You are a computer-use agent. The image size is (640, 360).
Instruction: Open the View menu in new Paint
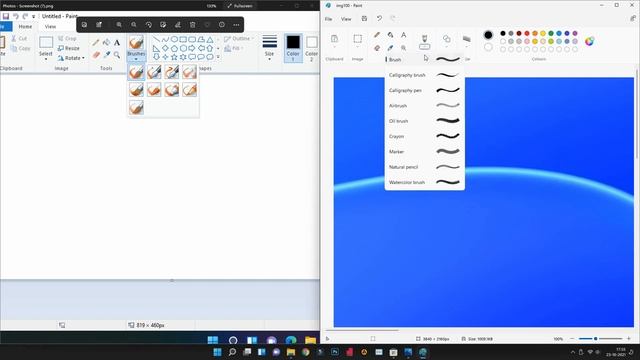(346, 19)
